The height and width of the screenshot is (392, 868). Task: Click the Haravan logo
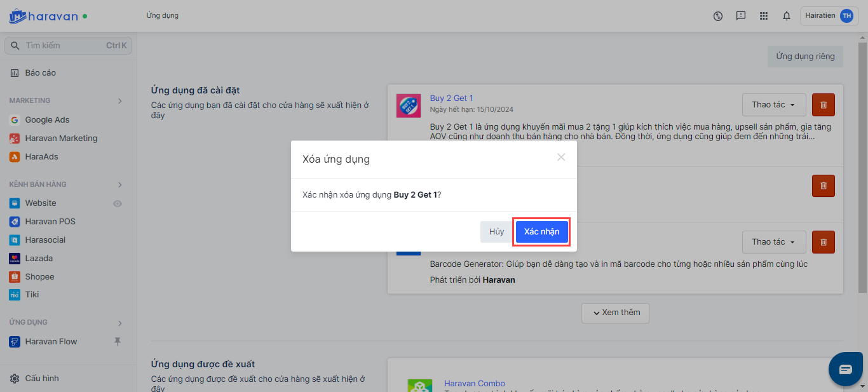tap(43, 16)
